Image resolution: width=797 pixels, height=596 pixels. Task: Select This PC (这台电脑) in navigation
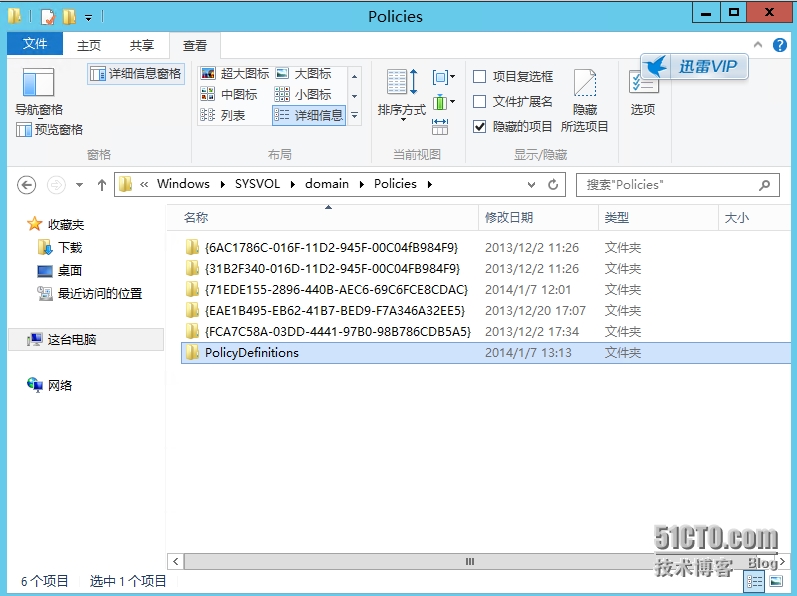86,339
